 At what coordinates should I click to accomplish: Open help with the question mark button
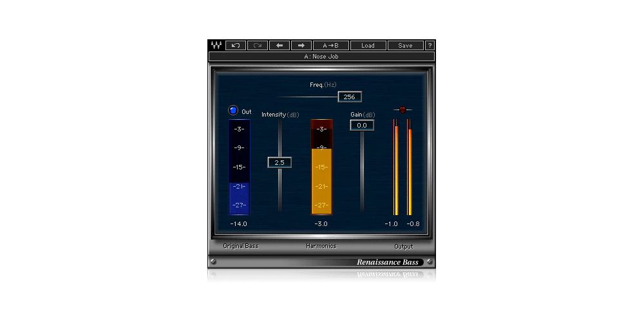point(430,45)
